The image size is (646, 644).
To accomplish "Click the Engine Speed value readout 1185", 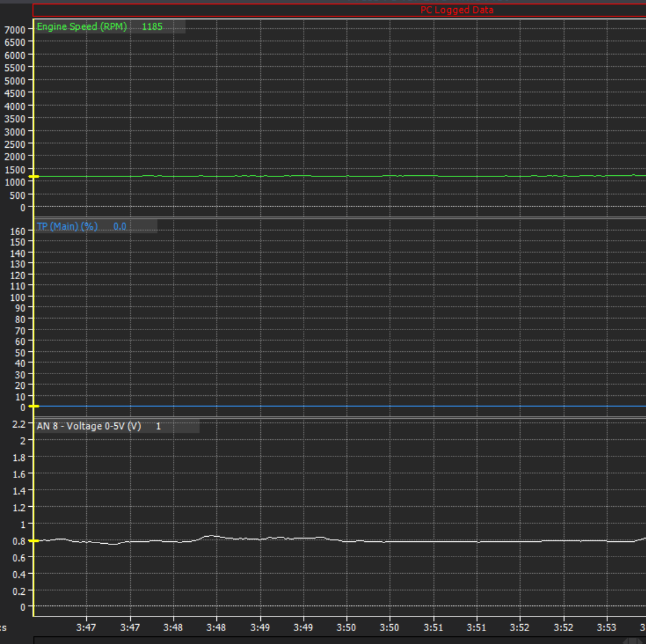I will point(152,26).
